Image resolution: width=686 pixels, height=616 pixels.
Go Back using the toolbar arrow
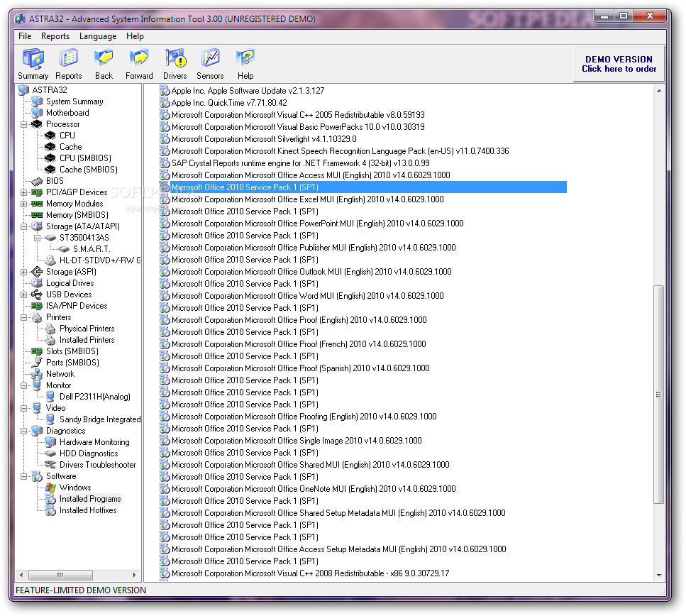[104, 59]
